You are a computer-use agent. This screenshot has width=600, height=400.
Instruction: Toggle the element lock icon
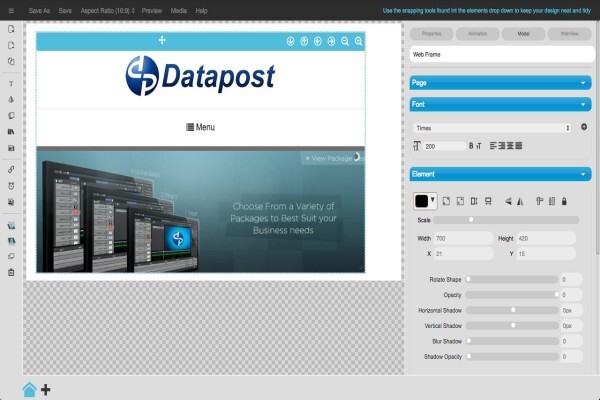[x=564, y=201]
